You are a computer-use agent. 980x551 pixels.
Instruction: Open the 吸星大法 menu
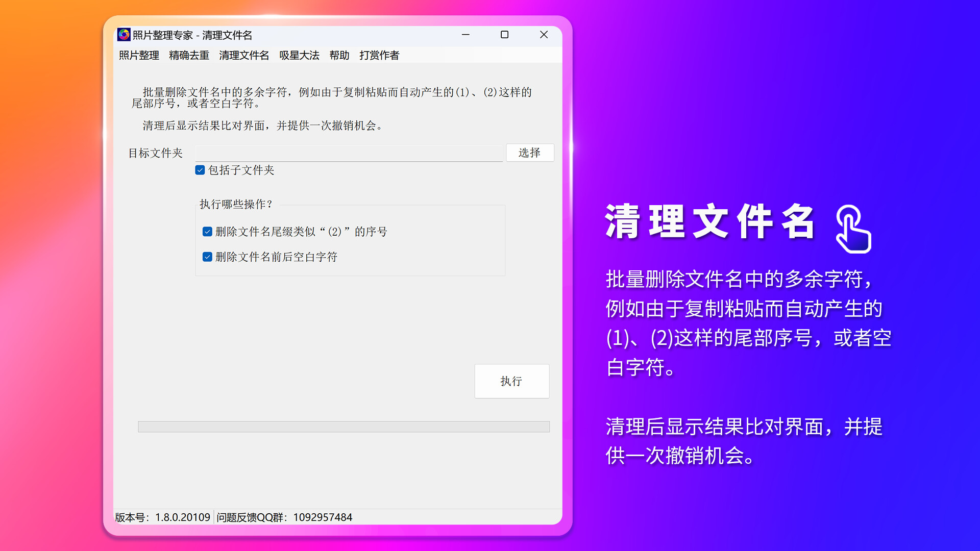pyautogui.click(x=299, y=55)
